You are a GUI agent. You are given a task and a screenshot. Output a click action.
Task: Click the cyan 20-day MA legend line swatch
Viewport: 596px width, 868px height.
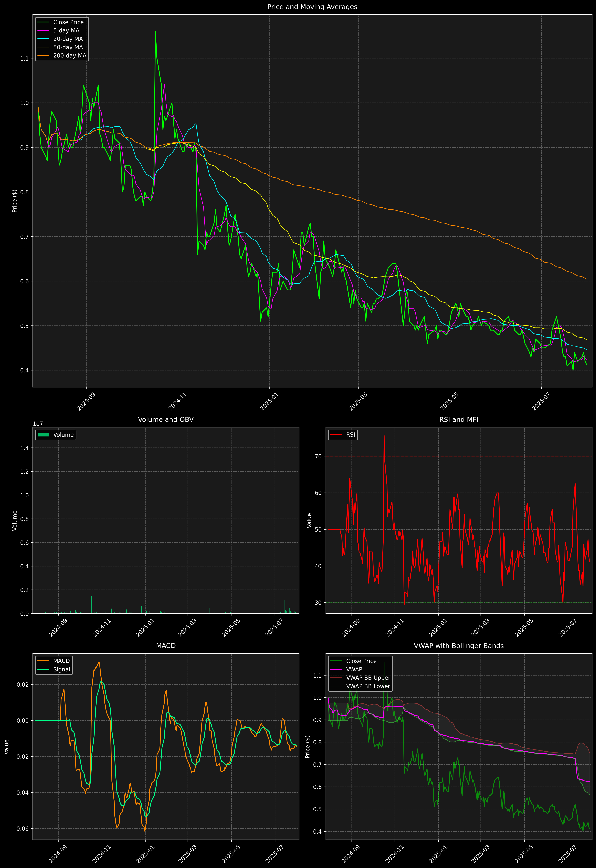pyautogui.click(x=43, y=39)
